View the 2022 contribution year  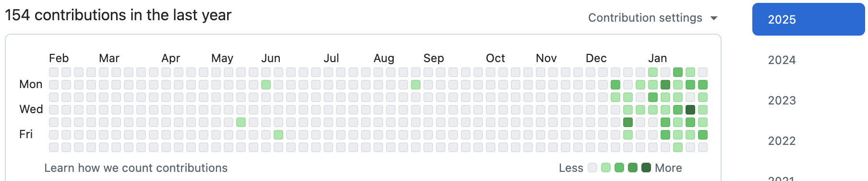coord(782,141)
